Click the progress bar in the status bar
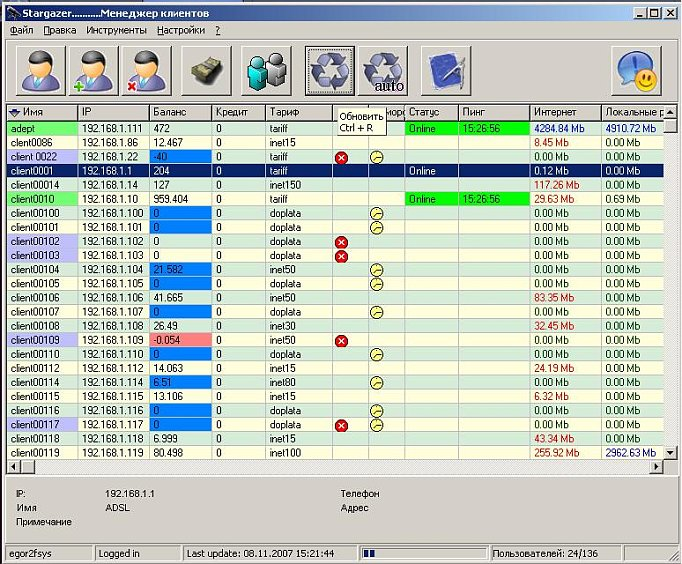This screenshot has height=564, width=682. pos(422,552)
